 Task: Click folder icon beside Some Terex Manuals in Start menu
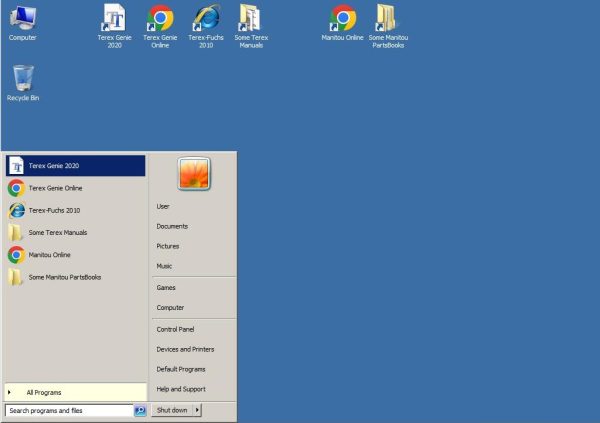pos(16,232)
